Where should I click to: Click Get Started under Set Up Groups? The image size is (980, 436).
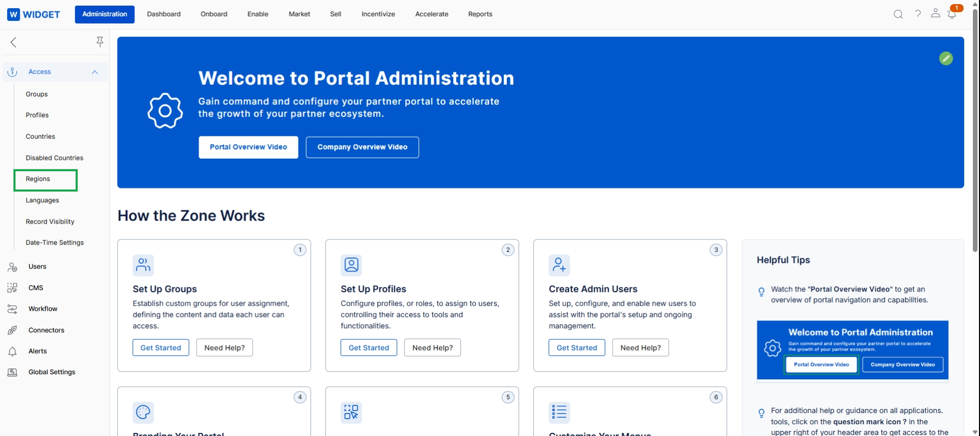(x=161, y=348)
